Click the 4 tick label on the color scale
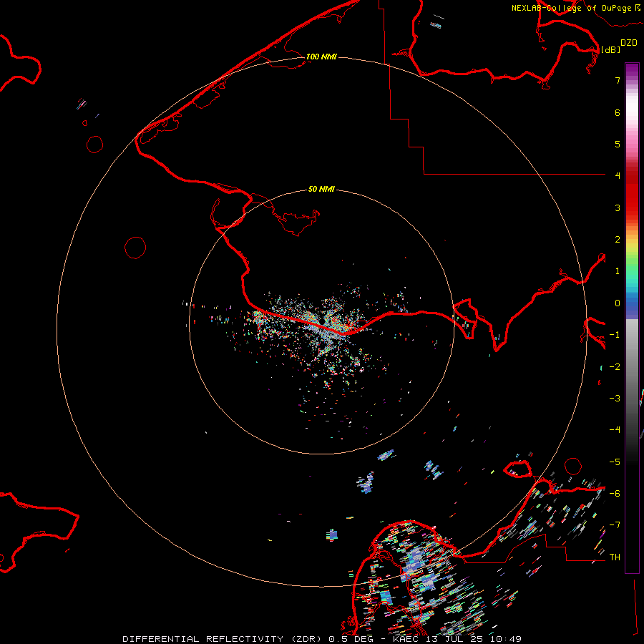Viewport: 644px width, 644px height. coord(618,175)
